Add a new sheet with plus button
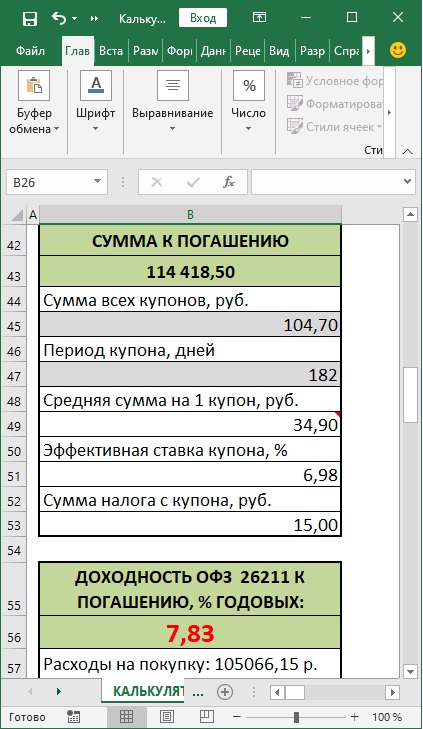 pos(225,692)
